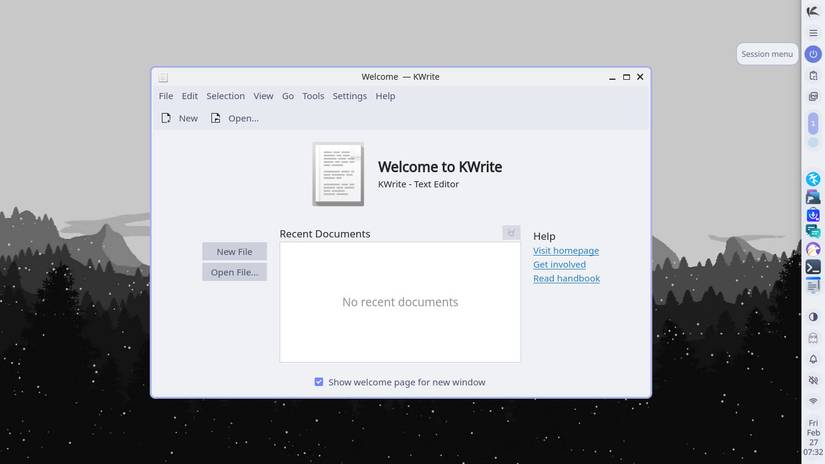Uncheck Show welcome page for new window

[319, 382]
